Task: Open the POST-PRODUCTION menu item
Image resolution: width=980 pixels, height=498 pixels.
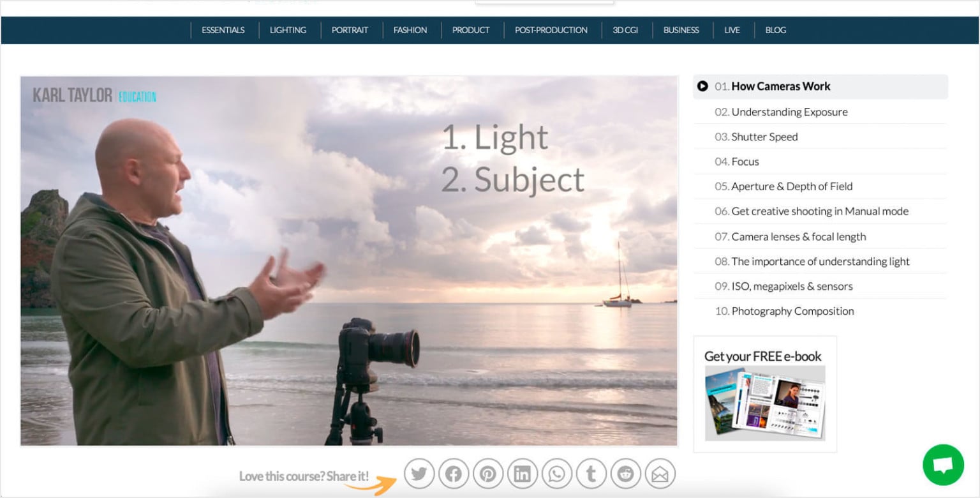Action: (551, 29)
